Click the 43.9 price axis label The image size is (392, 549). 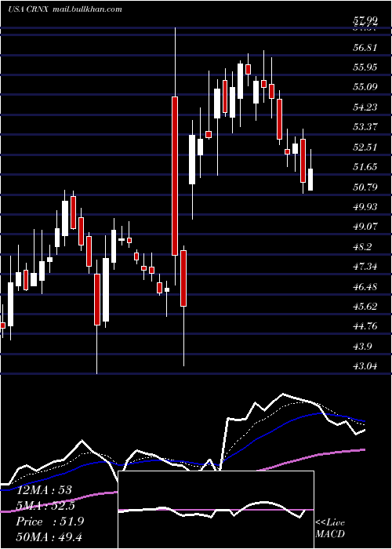click(362, 347)
